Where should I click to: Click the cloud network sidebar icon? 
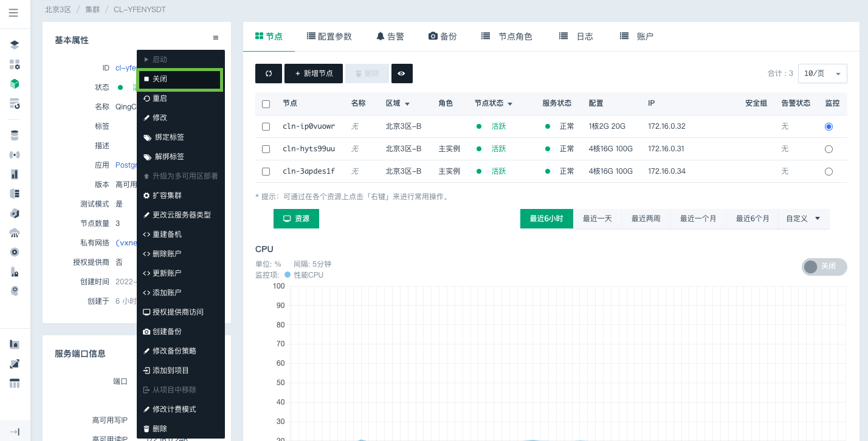point(15,233)
